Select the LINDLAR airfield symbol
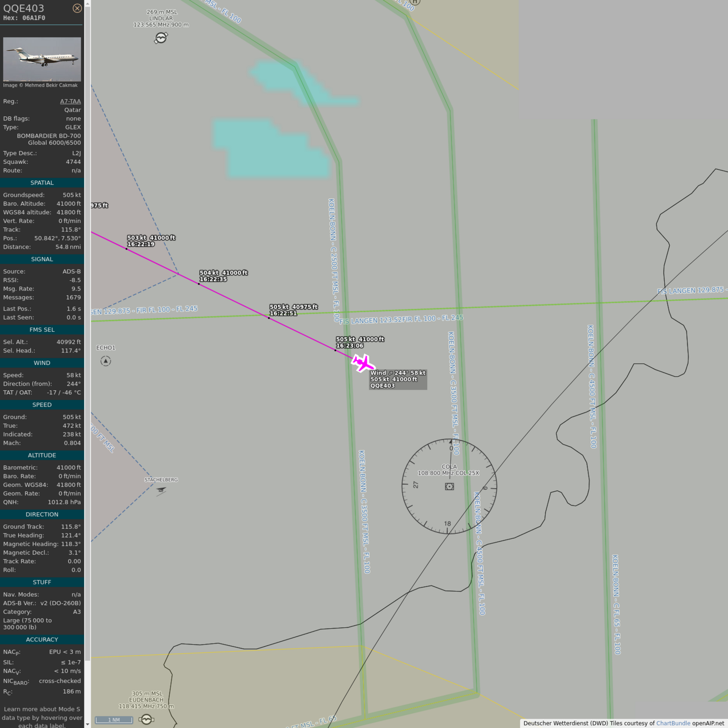 (x=161, y=38)
